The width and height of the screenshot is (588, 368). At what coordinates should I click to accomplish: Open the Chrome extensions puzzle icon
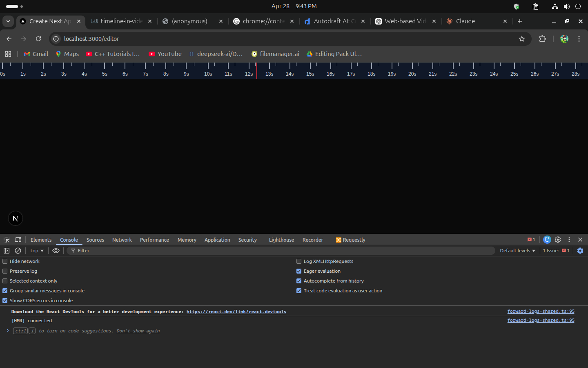click(542, 39)
